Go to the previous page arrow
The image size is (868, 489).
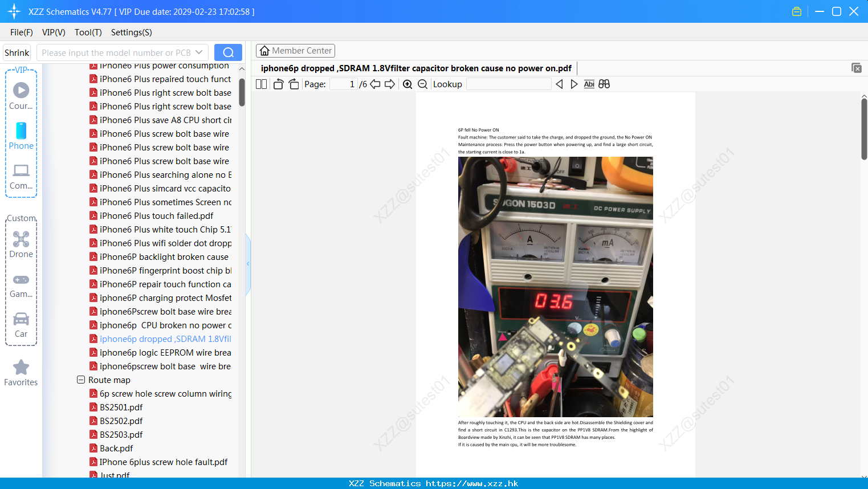(375, 84)
